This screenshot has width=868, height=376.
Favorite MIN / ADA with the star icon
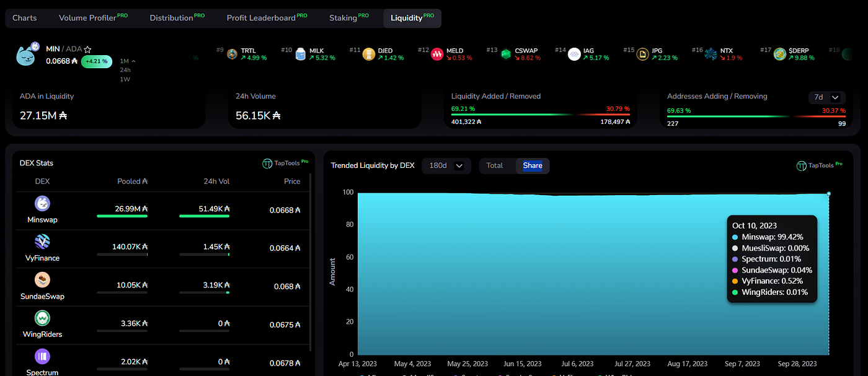click(x=88, y=50)
